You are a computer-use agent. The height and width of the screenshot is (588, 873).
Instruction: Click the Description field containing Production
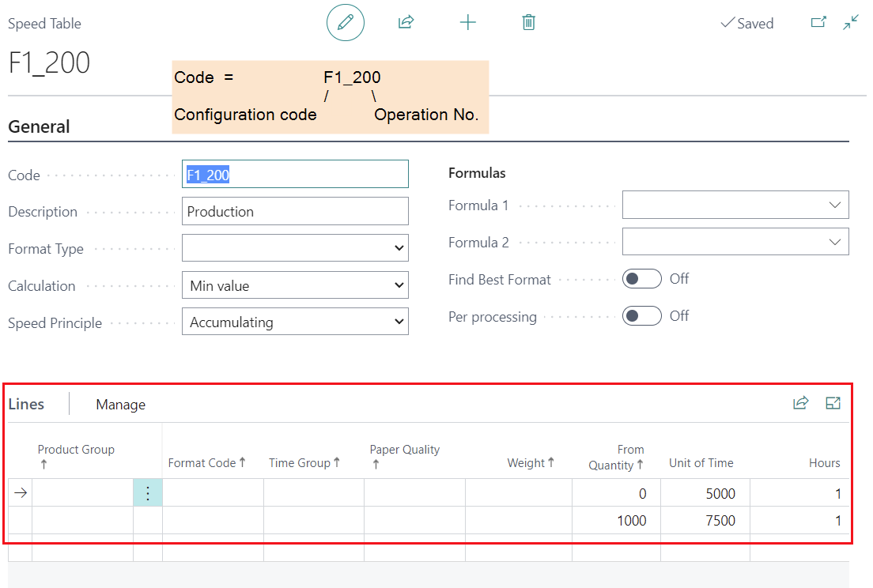click(x=295, y=211)
